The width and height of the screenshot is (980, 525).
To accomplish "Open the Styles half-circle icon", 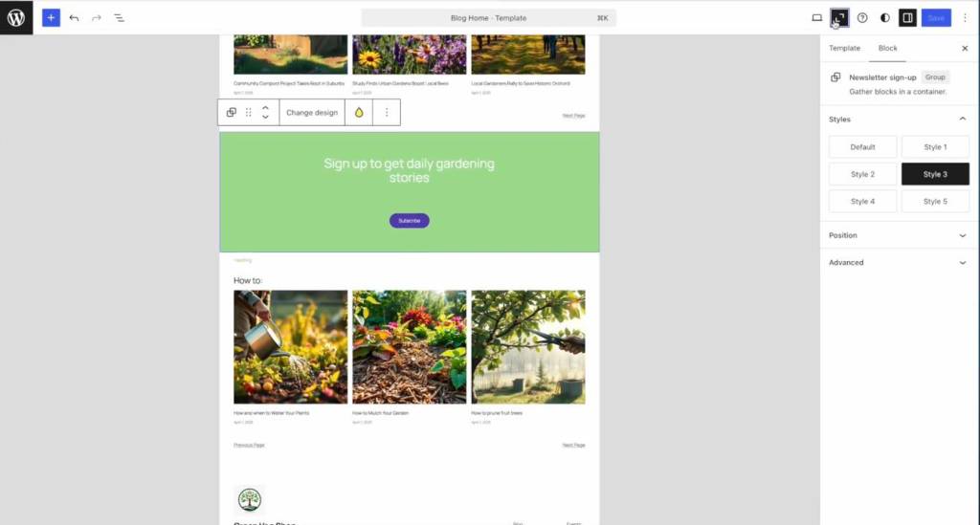I will [885, 17].
